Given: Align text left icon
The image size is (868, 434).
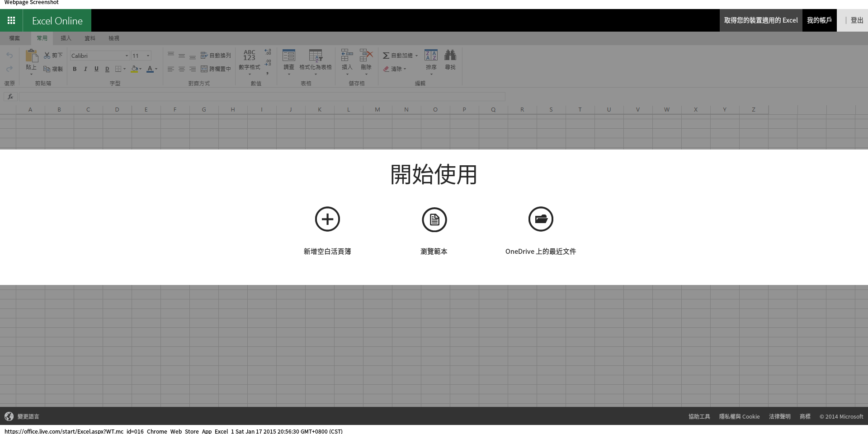Looking at the screenshot, I should [171, 69].
